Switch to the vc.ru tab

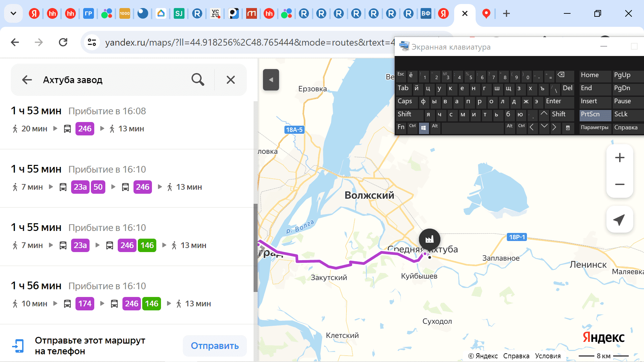pyautogui.click(x=215, y=13)
